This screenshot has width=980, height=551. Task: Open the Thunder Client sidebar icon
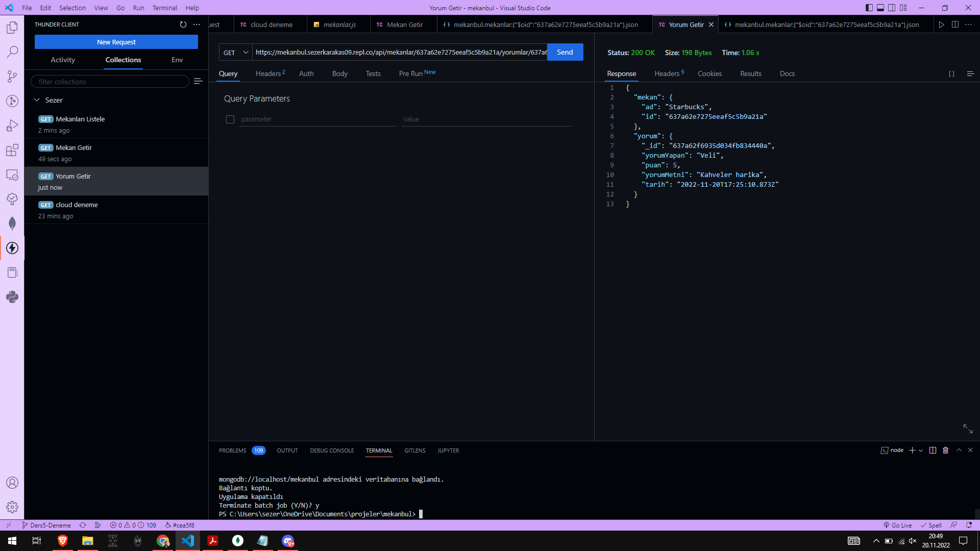click(12, 248)
